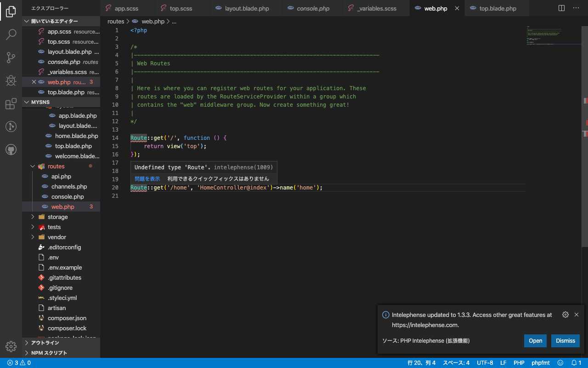Switch to the console.php tab

(312, 8)
